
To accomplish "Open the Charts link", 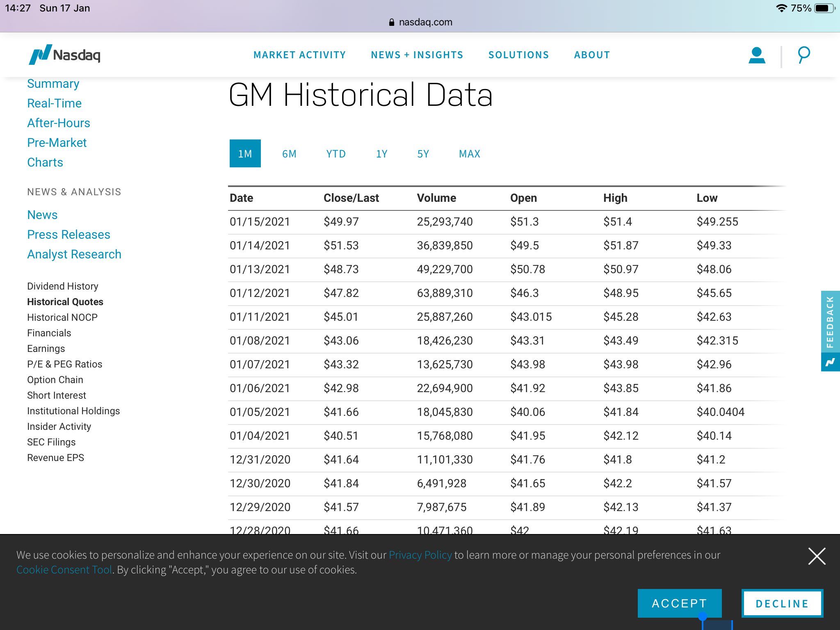I will [45, 162].
